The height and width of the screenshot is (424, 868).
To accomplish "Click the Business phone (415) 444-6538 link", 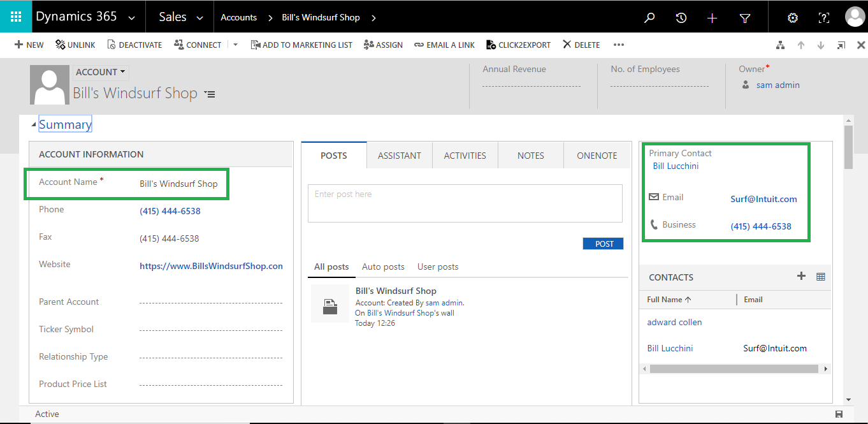I will pos(761,226).
